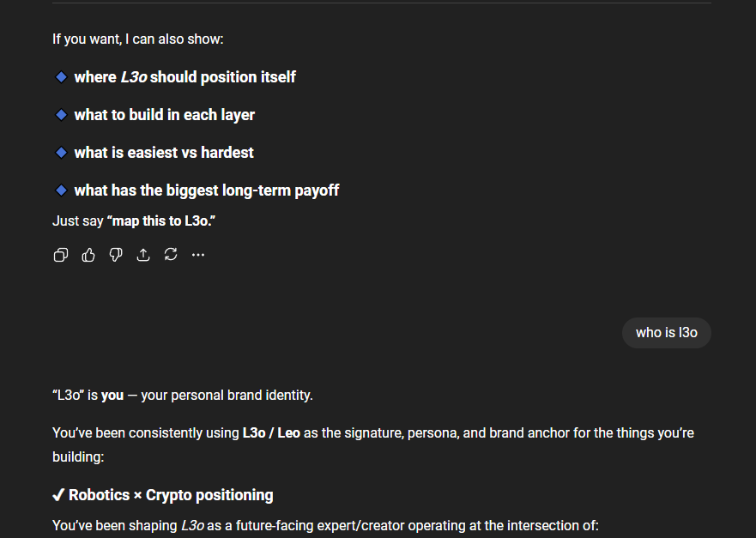Click the bold "L3o / Leo" text
The height and width of the screenshot is (538, 756).
pos(271,433)
